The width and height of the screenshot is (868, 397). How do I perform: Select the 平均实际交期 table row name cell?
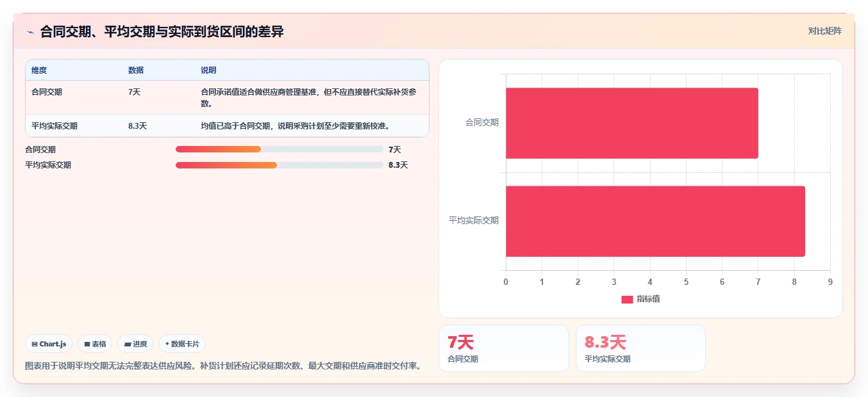(54, 126)
